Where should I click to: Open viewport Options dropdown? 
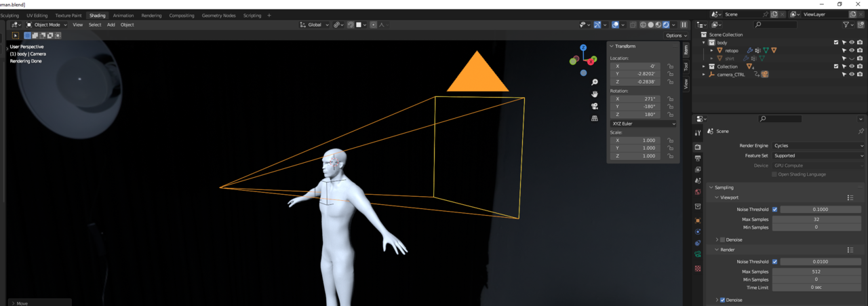pyautogui.click(x=675, y=35)
